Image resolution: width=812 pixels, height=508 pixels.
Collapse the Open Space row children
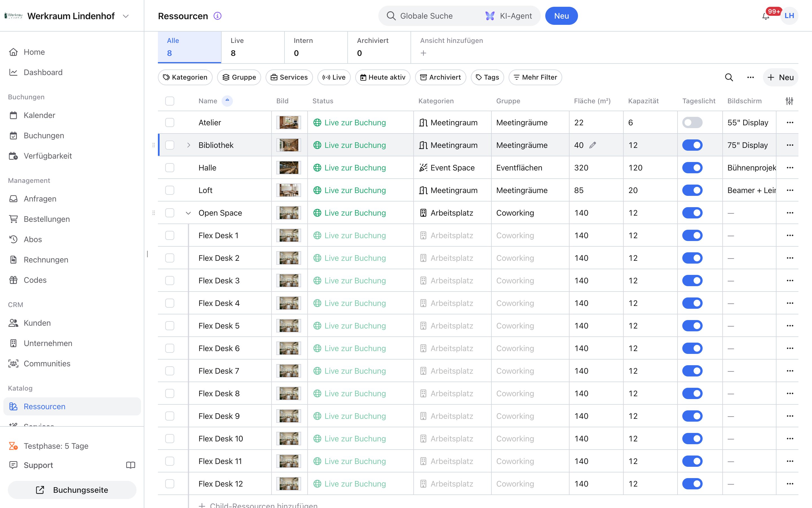(x=189, y=213)
